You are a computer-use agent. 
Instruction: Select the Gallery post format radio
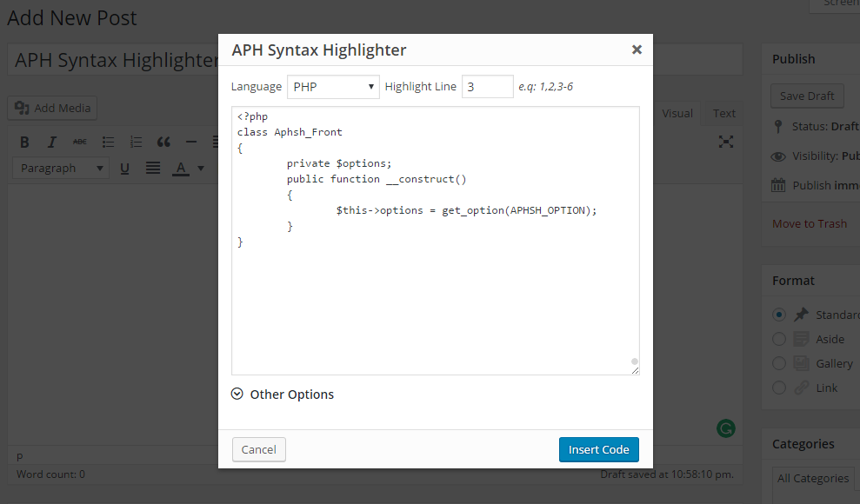[779, 363]
